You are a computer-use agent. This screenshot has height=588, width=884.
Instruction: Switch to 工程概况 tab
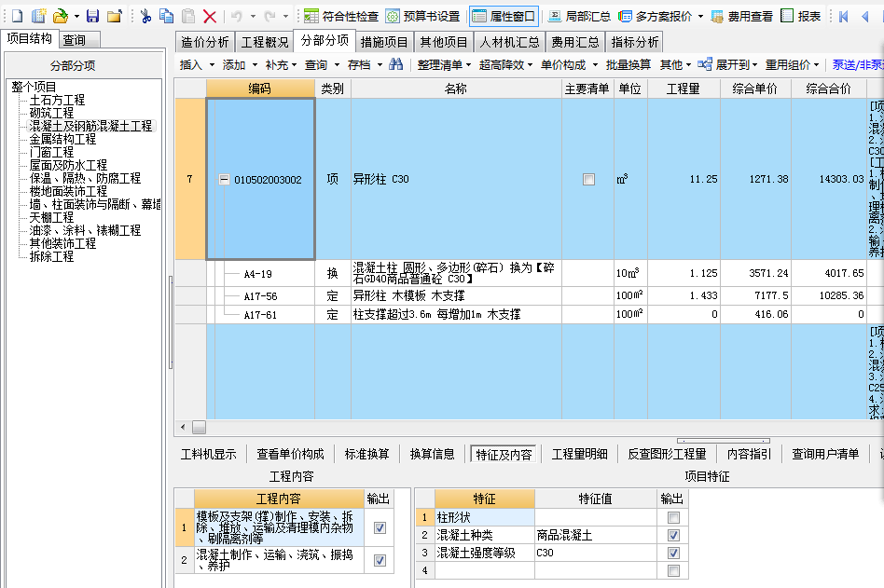[x=265, y=42]
